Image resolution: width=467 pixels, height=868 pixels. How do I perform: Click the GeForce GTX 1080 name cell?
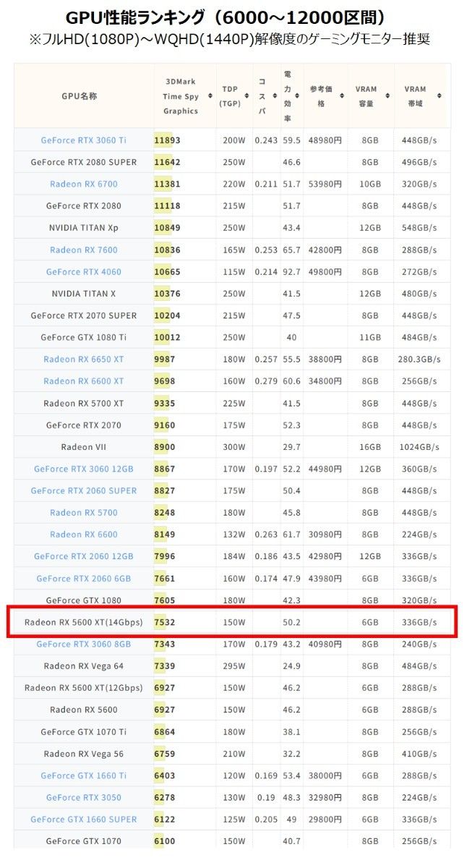click(x=84, y=600)
